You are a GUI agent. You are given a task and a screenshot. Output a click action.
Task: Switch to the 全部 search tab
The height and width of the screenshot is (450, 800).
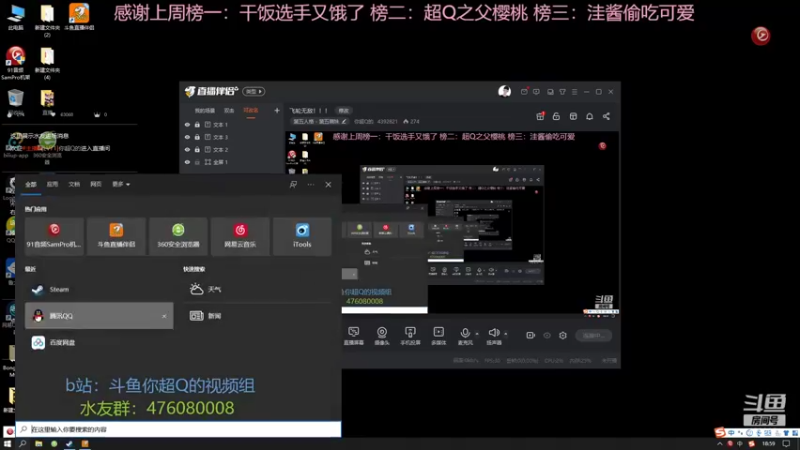pyautogui.click(x=31, y=184)
